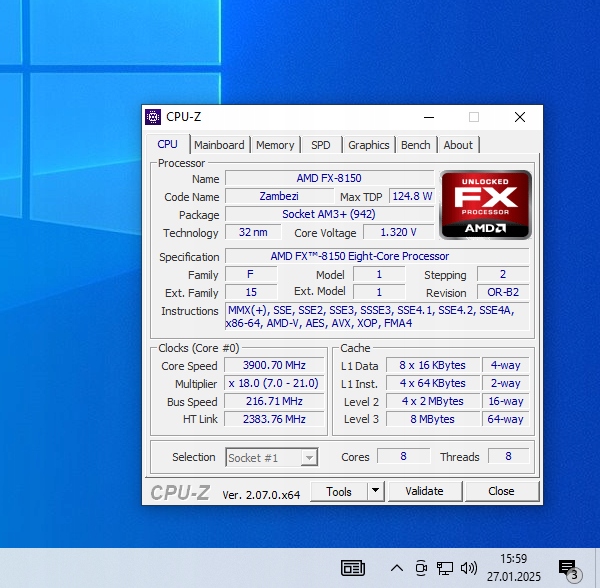
Task: Go to the SPD tab
Action: coord(321,145)
